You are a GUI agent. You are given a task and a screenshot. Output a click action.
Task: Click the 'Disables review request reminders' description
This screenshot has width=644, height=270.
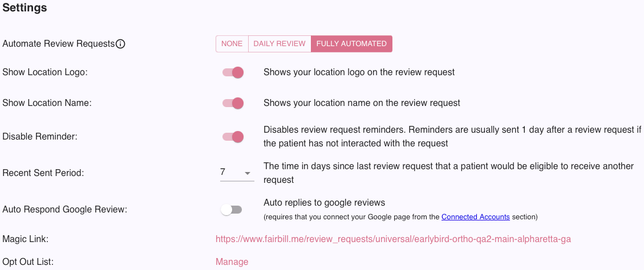click(x=452, y=137)
